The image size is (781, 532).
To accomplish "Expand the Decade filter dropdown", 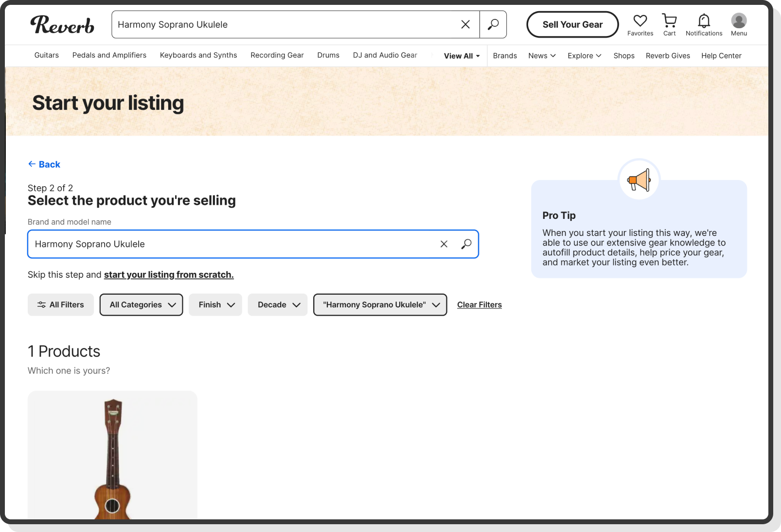I will (278, 305).
